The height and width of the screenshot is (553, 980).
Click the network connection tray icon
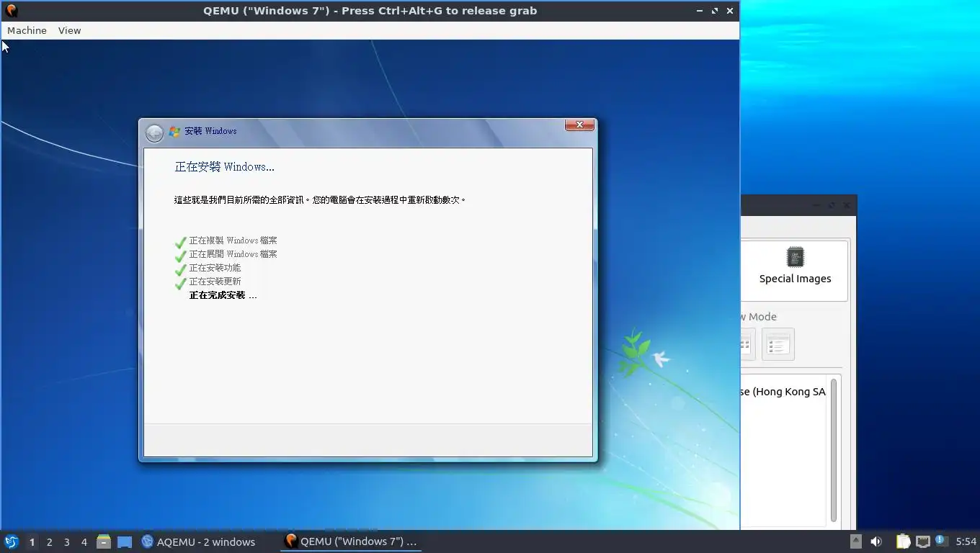tap(922, 541)
